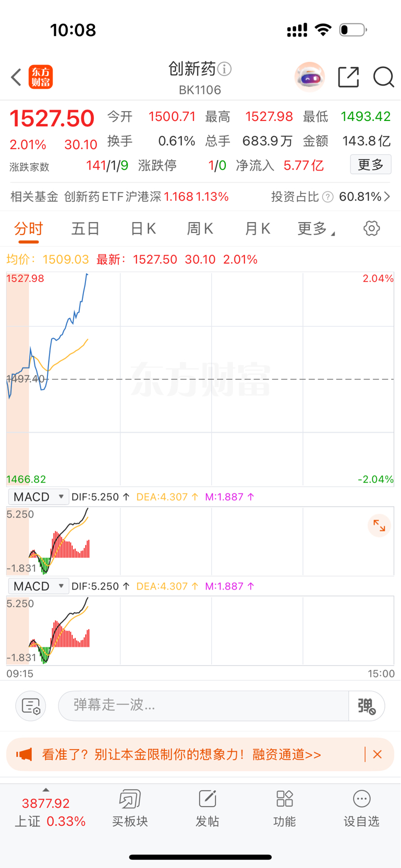Tap the back arrow icon

point(16,77)
